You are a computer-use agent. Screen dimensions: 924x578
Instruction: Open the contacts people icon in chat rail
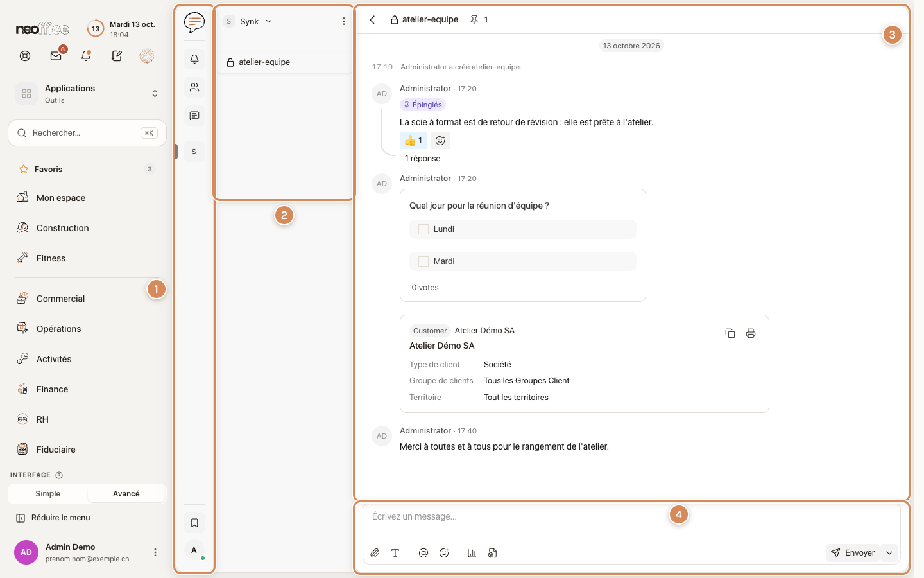pos(194,87)
